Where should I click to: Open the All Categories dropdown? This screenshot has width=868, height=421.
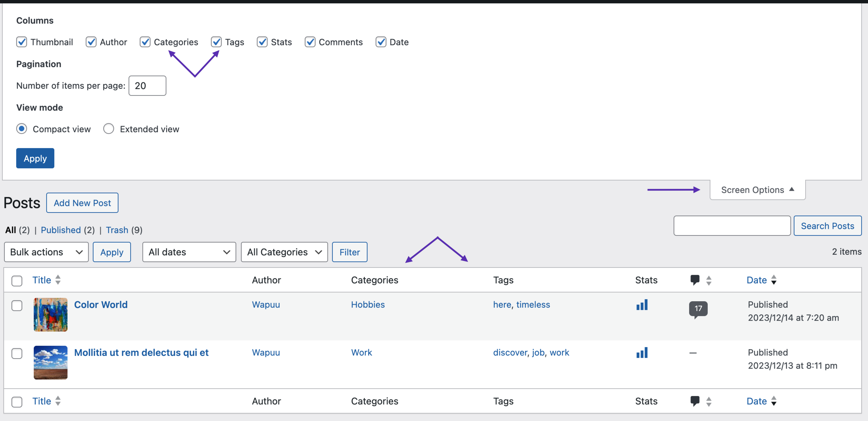point(284,252)
